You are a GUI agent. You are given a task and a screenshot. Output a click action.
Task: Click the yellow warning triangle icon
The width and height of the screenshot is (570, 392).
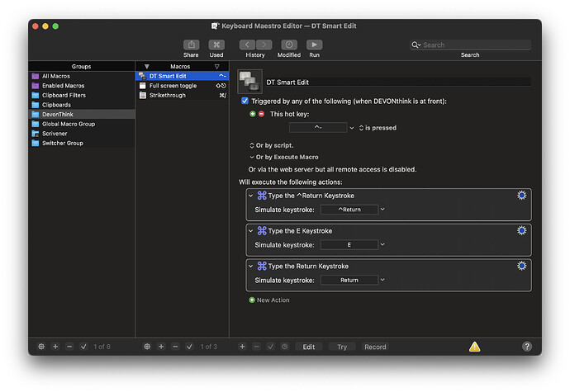pos(474,347)
